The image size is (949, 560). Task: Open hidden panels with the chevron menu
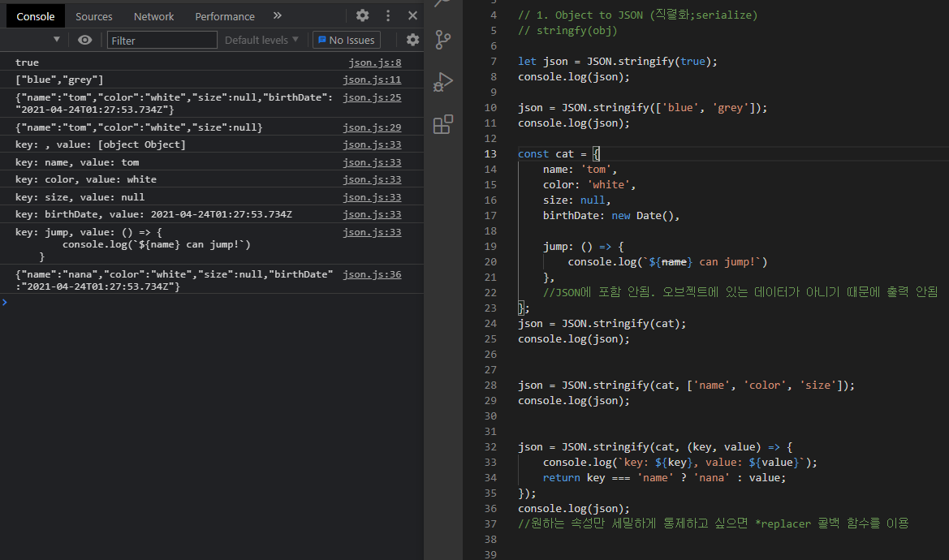click(x=277, y=15)
